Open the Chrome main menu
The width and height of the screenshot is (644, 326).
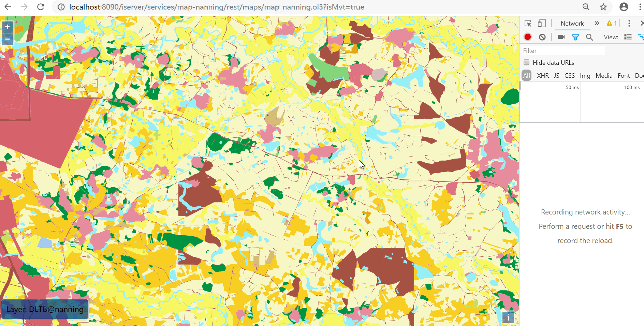pos(640,7)
